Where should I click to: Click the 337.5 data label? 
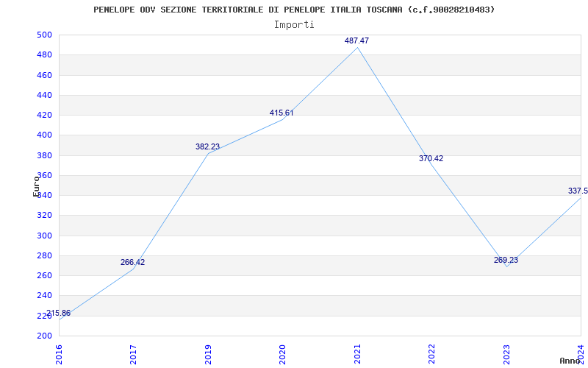pos(578,191)
